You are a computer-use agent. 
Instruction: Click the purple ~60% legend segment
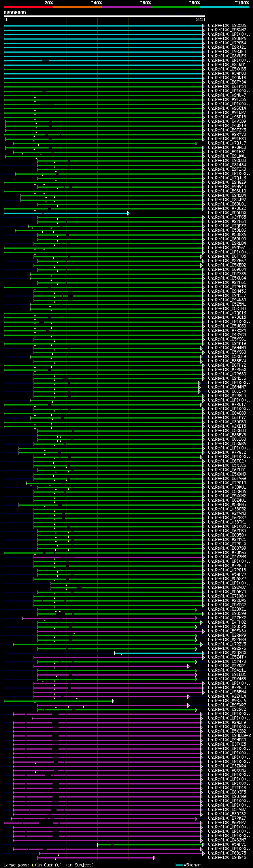126,7
